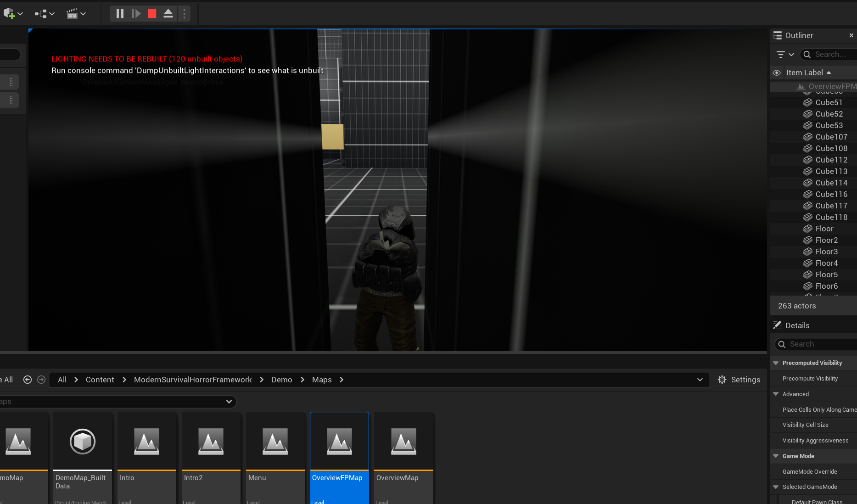Click the frame skip icon
The width and height of the screenshot is (857, 504).
pyautogui.click(x=136, y=14)
